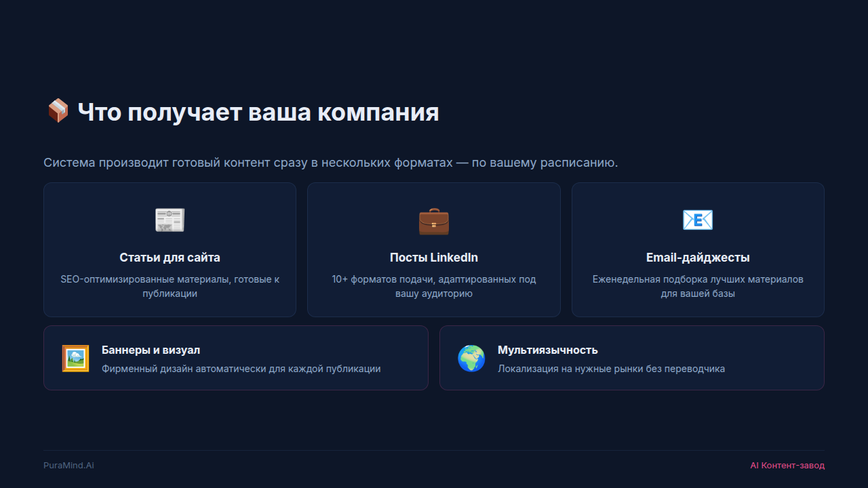This screenshot has width=868, height=488.
Task: Click the 'Что получает ваша компания' heading
Action: 258,112
